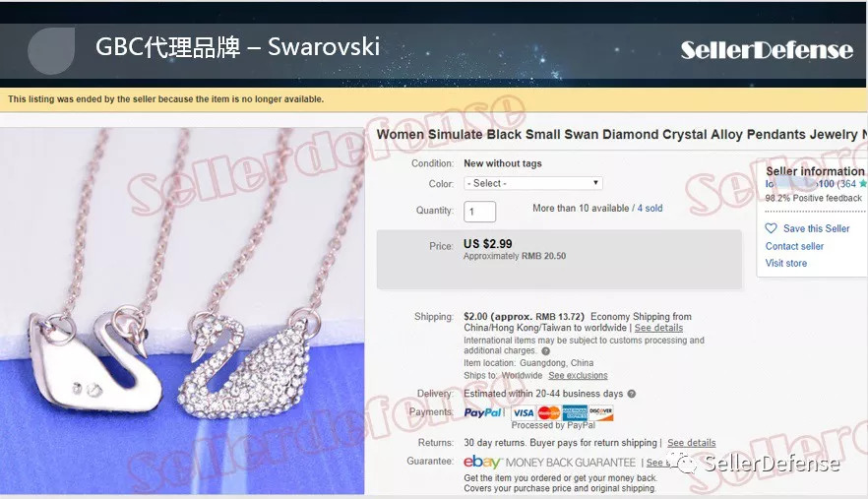Click the Visa card icon
Viewport: 868px width, 499px height.
523,412
